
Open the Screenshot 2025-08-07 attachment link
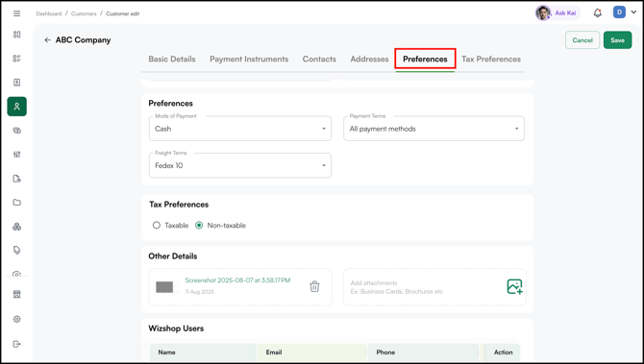(x=237, y=280)
